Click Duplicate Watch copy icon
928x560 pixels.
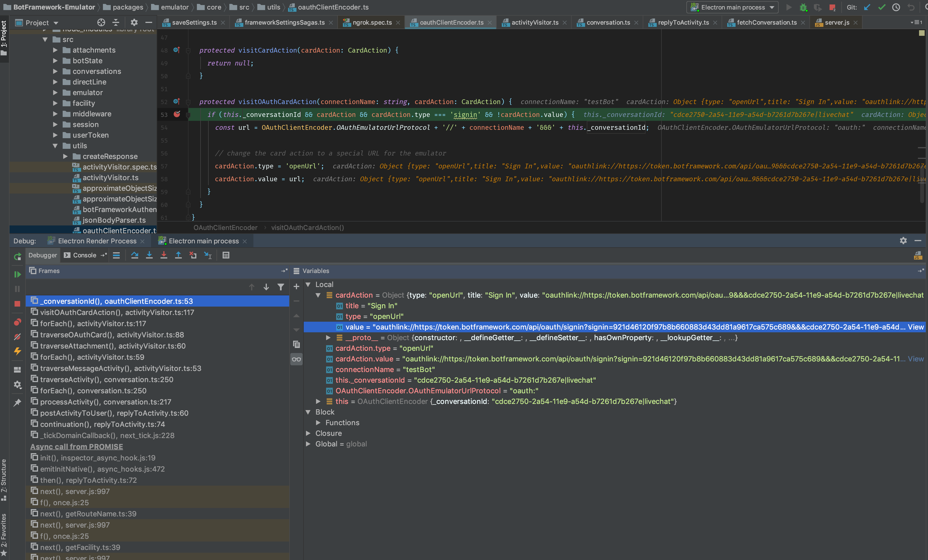coord(296,344)
